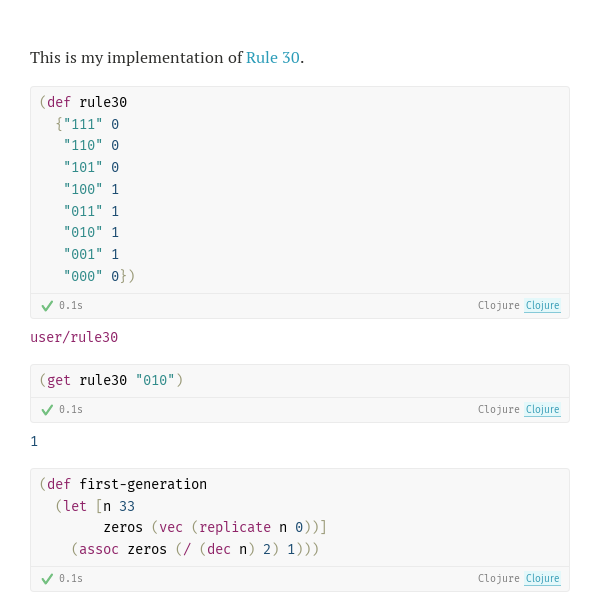Viewport: 600px width, 600px height.
Task: Click the 0.1s timing under first-generation cell
Action: click(71, 579)
